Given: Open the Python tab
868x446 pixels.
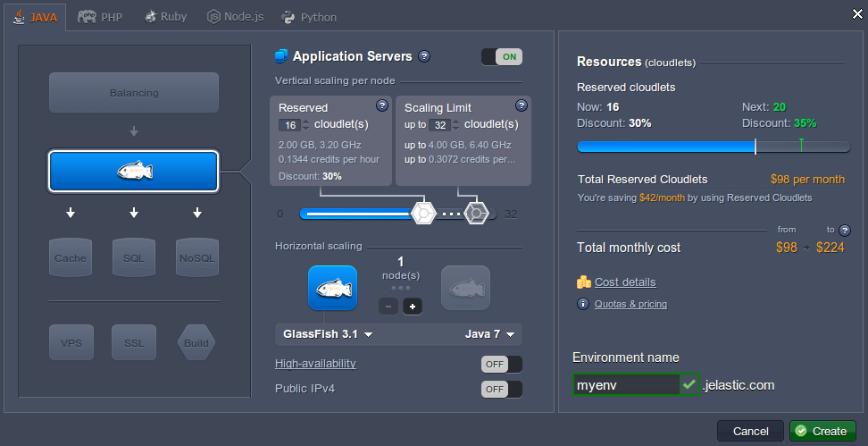Looking at the screenshot, I should tap(309, 17).
